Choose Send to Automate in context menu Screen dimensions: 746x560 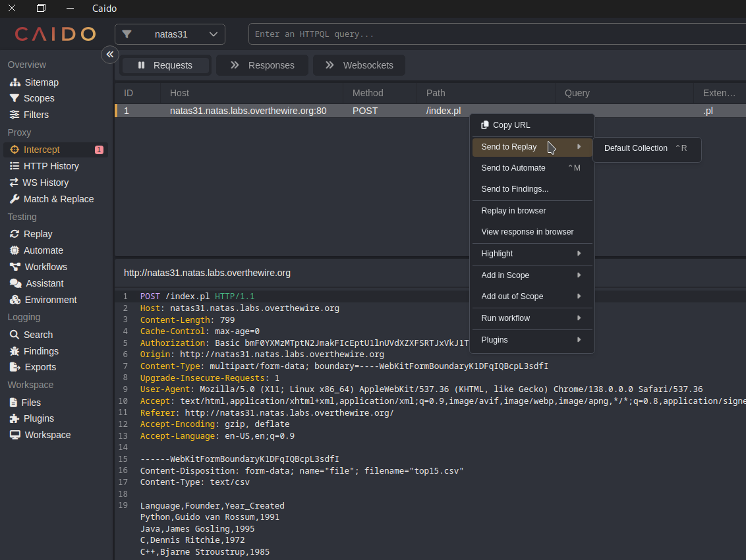coord(513,168)
